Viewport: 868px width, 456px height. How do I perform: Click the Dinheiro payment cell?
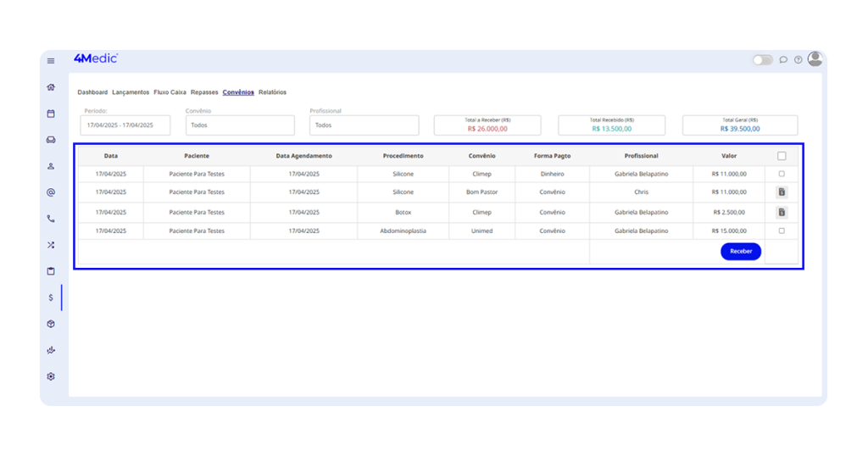(552, 174)
